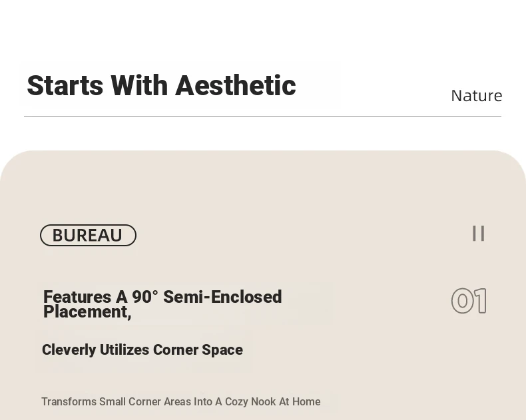Open the Nature label

(476, 96)
